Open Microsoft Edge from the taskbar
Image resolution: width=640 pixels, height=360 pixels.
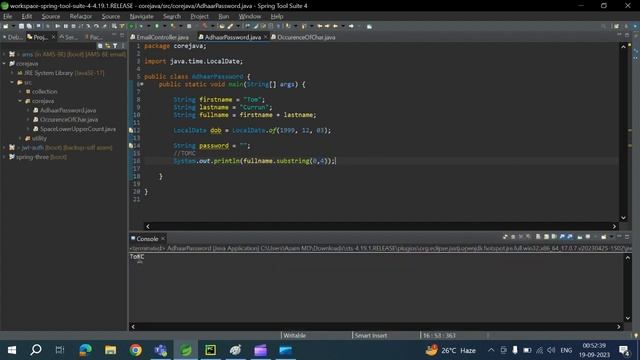click(85, 350)
